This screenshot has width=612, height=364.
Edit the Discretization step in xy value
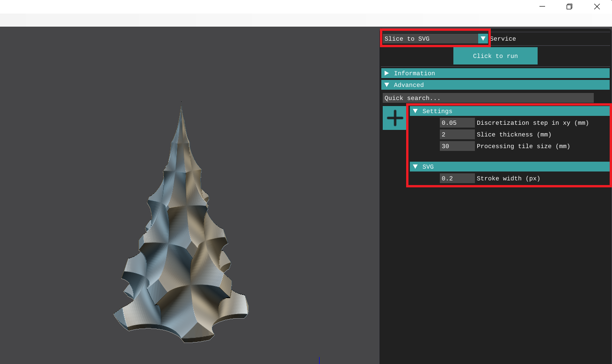457,123
